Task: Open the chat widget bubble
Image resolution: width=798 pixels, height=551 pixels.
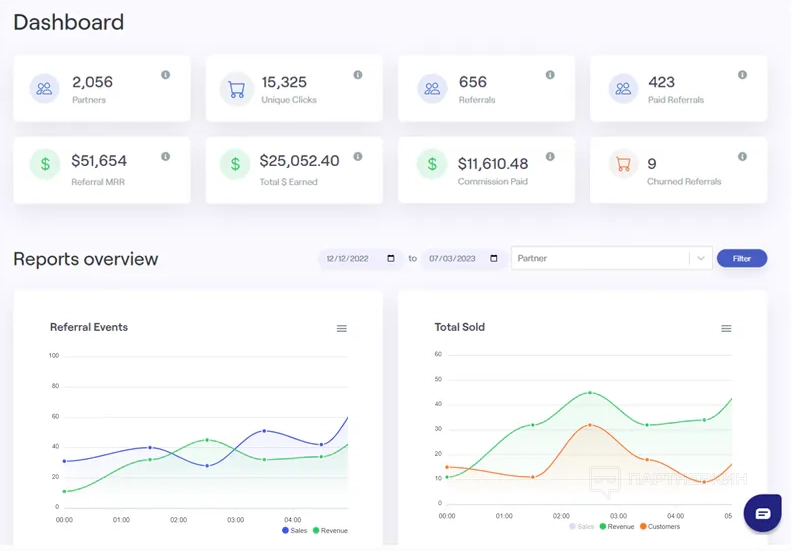Action: coord(762,513)
